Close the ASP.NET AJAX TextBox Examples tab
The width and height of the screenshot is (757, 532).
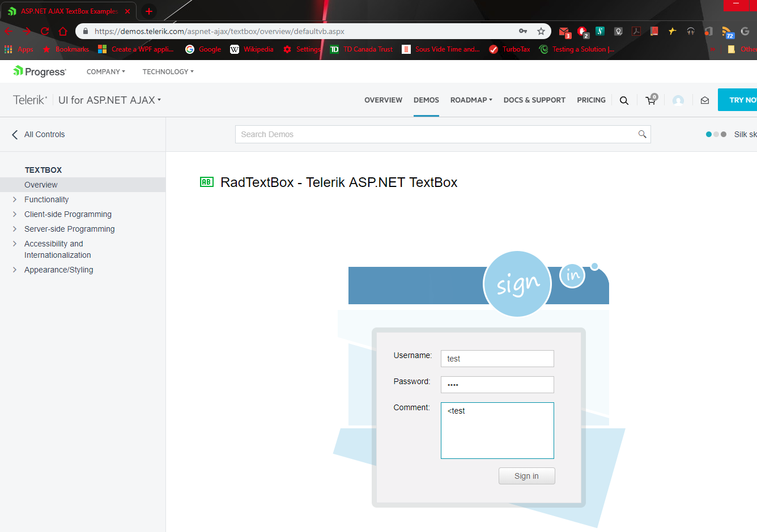coord(127,11)
